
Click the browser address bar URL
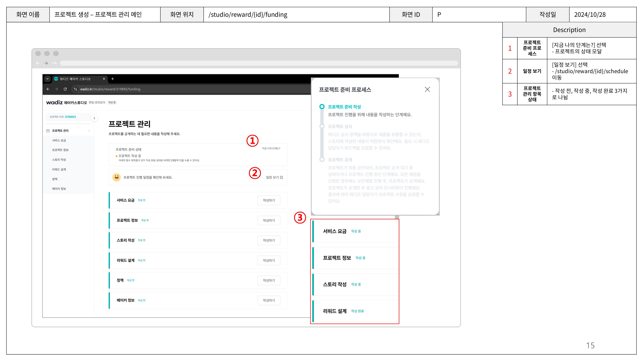coord(110,89)
